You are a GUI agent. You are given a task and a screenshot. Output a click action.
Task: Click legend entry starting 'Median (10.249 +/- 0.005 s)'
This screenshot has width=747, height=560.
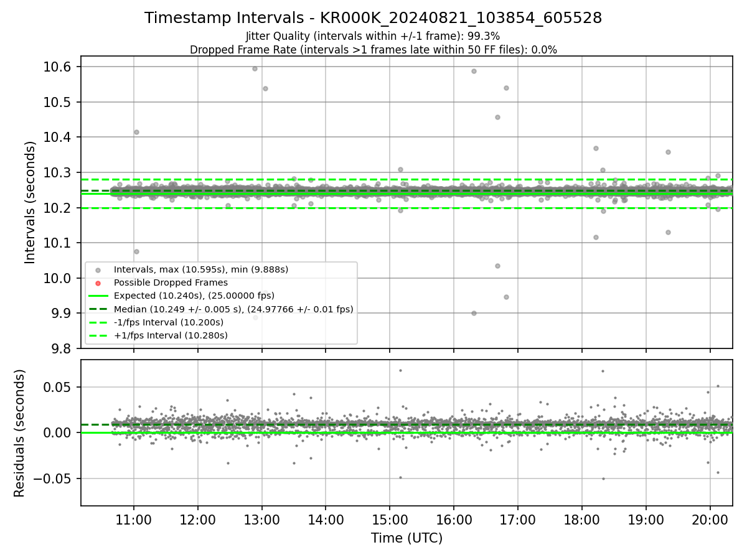pyautogui.click(x=233, y=309)
